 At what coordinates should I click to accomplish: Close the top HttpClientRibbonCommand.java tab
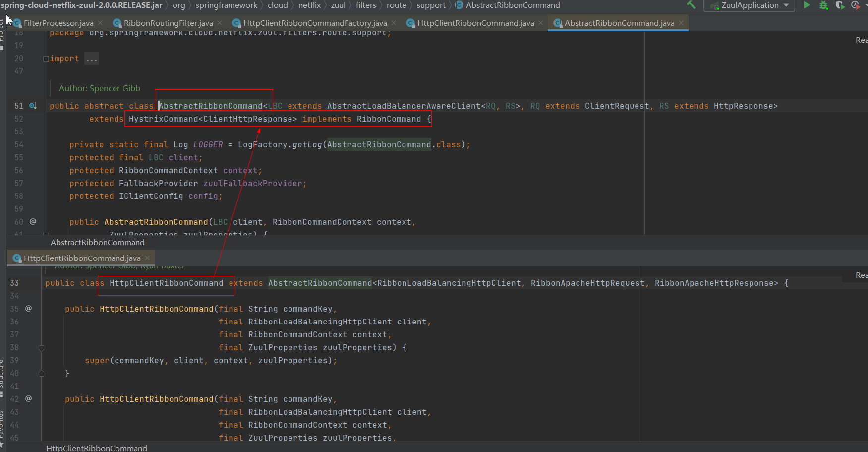(x=541, y=23)
